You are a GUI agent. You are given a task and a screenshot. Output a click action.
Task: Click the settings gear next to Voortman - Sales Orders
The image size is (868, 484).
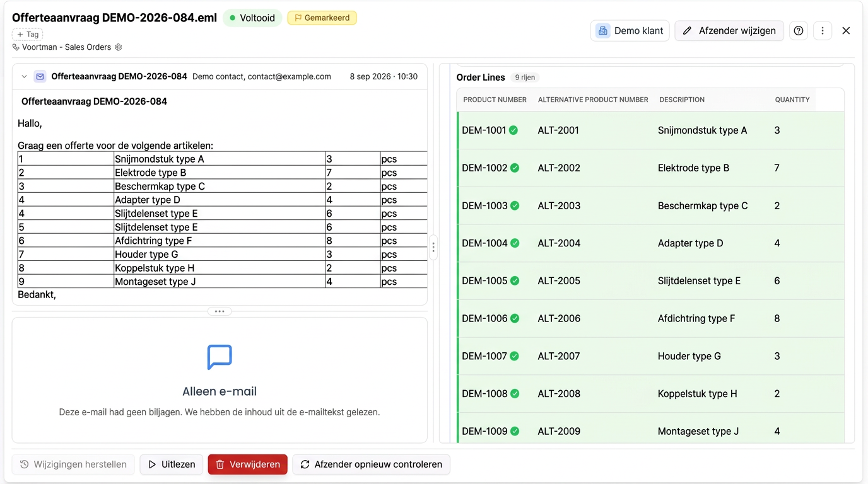pyautogui.click(x=119, y=47)
